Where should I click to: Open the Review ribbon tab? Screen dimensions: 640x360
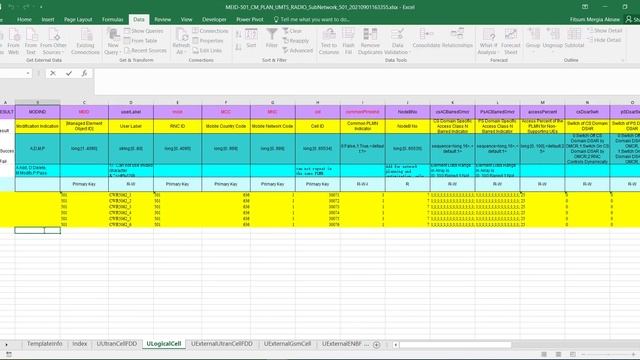(x=162, y=19)
